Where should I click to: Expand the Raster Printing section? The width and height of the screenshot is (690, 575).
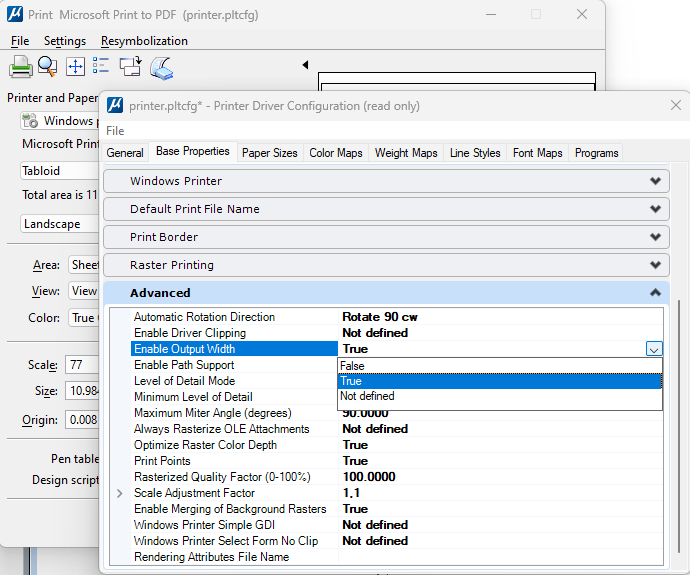click(x=655, y=265)
